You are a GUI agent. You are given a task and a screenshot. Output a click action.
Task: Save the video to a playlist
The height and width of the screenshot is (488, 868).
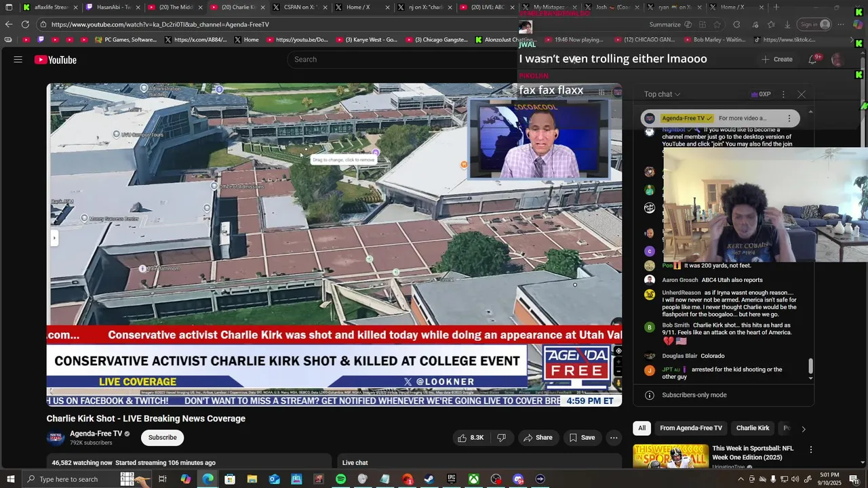click(582, 438)
